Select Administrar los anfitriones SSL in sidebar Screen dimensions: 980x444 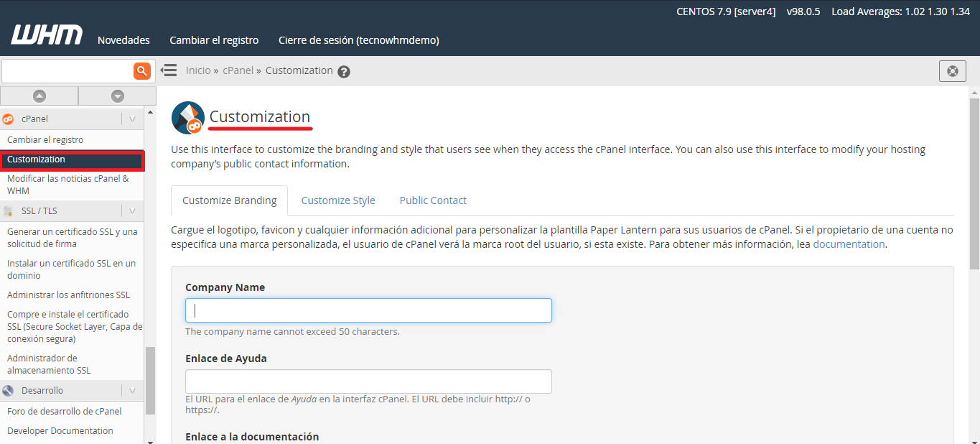[x=68, y=295]
